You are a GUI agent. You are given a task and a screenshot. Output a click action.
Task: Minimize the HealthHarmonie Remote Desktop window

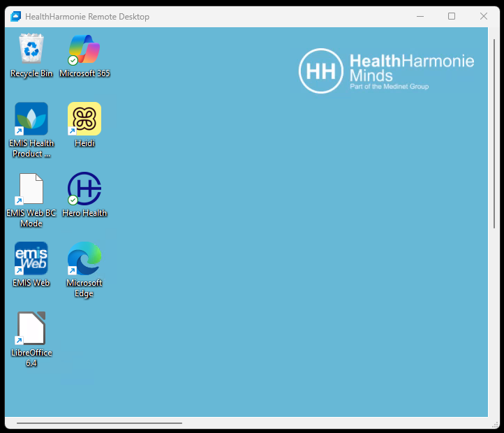click(420, 16)
